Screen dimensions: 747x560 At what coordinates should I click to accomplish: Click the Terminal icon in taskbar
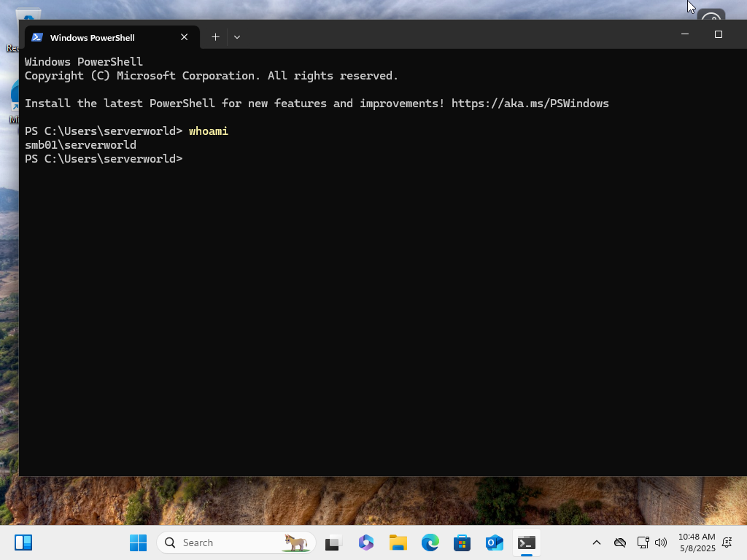tap(527, 542)
